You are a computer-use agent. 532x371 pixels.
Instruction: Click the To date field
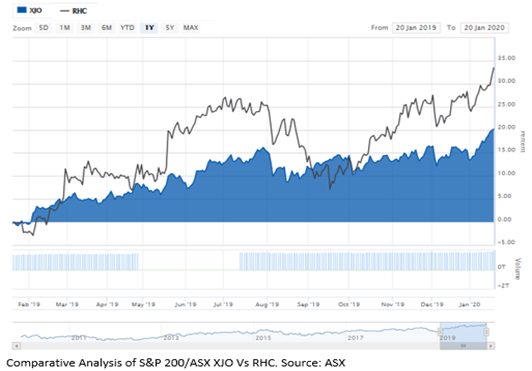pos(484,28)
